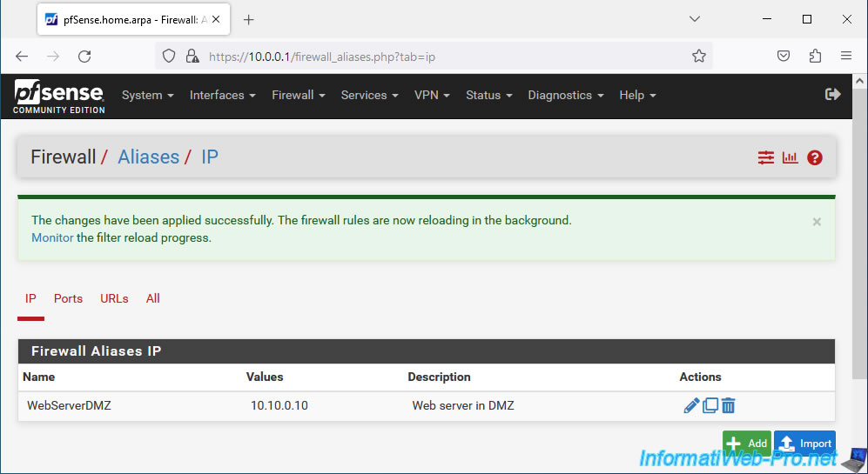Click the Values column header
This screenshot has width=868, height=474.
pyautogui.click(x=265, y=377)
